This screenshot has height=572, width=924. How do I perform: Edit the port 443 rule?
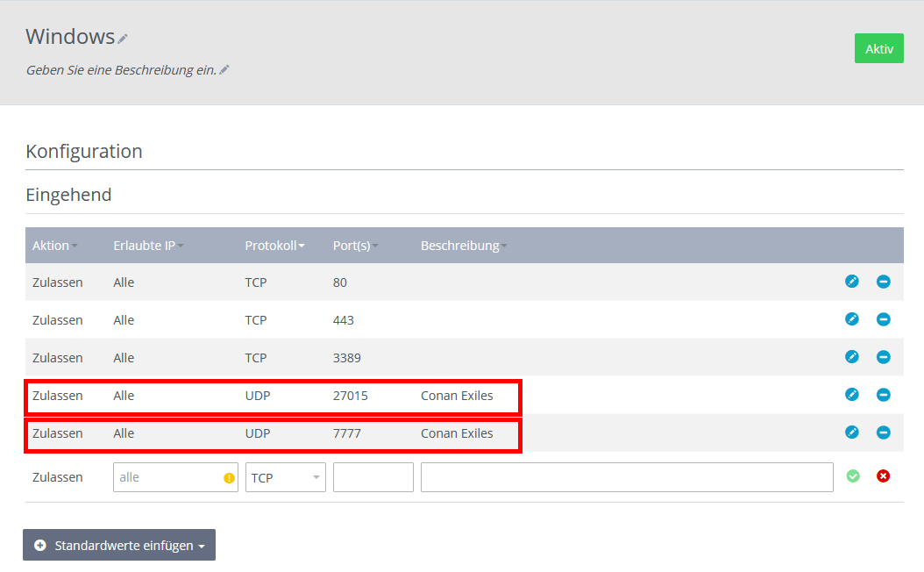tap(851, 319)
